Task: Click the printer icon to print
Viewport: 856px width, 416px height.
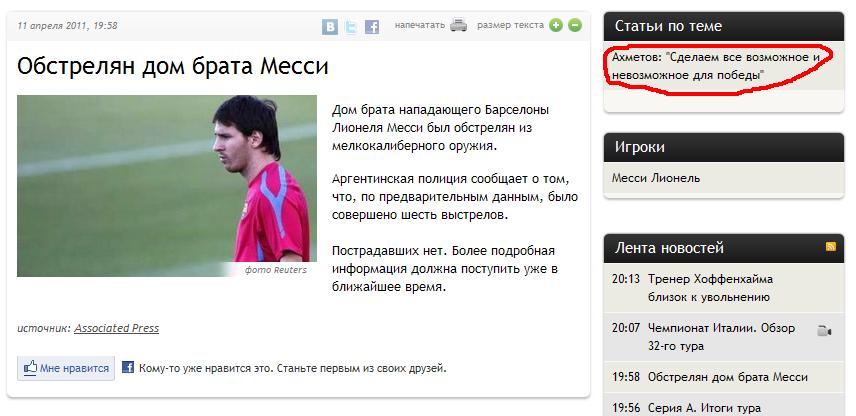Action: tap(459, 25)
